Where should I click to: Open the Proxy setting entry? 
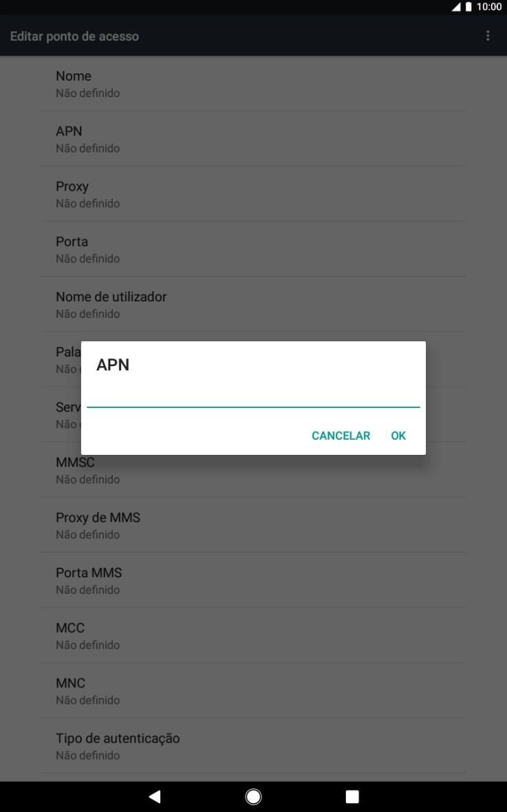(253, 193)
